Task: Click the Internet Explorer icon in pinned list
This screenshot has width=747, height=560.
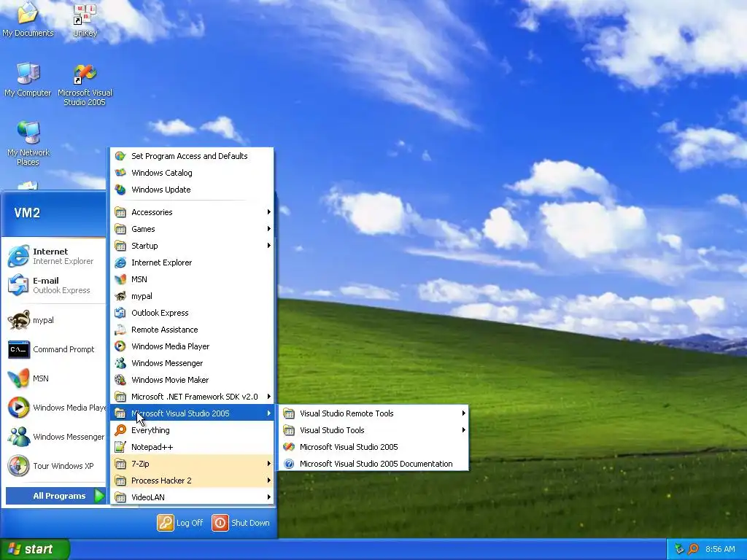Action: click(18, 256)
